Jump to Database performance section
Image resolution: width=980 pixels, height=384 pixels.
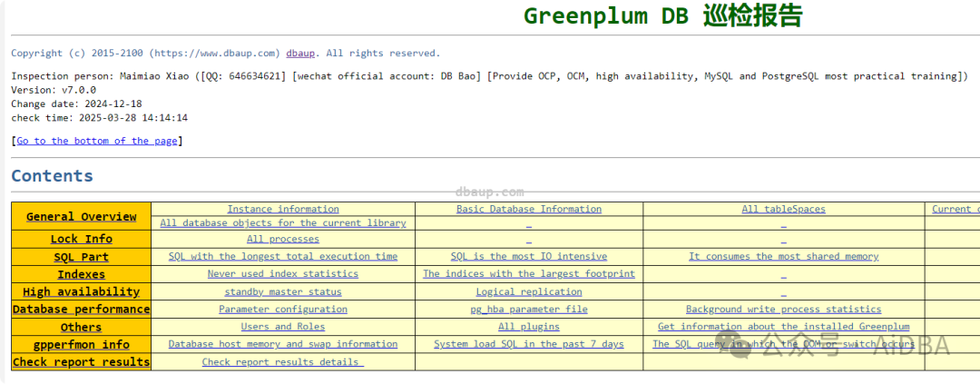(82, 309)
